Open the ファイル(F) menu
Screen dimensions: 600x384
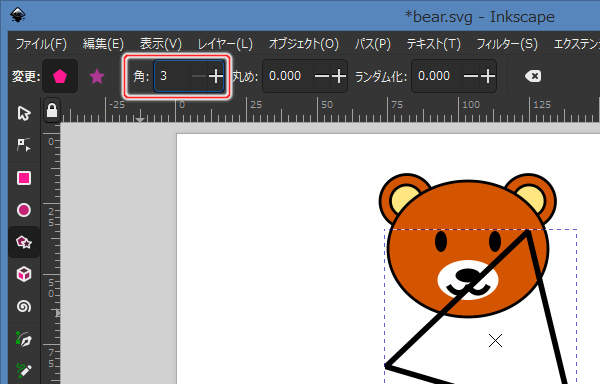[x=41, y=44]
